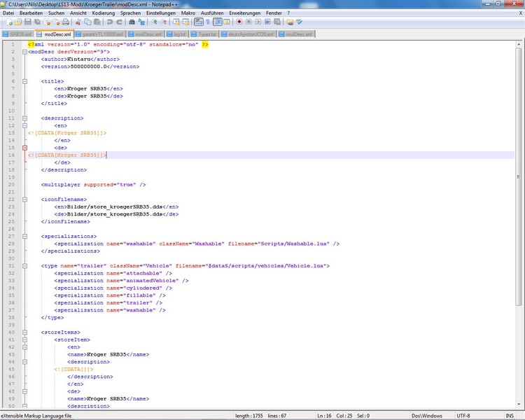Screen dimensions: 525x420
Task: Switch to the deutzAgrotronX720.xml tab
Action: click(248, 34)
